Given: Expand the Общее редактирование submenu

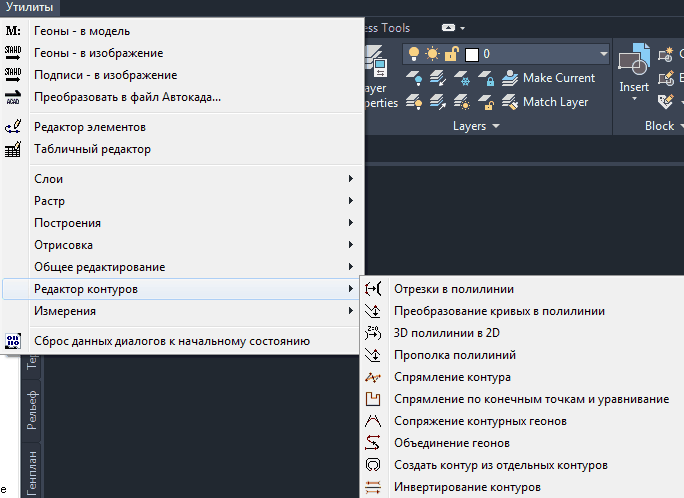Looking at the screenshot, I should (x=182, y=267).
